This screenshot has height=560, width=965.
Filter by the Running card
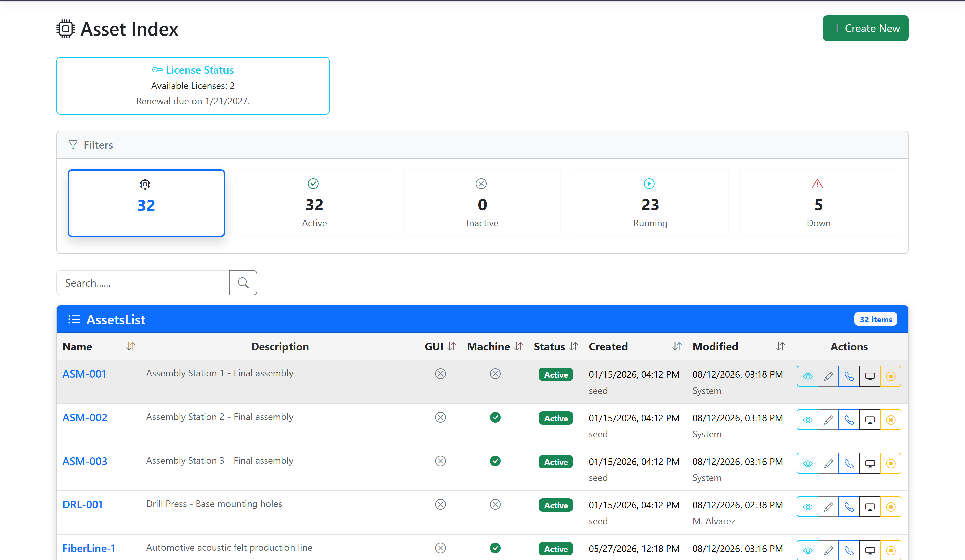(650, 203)
